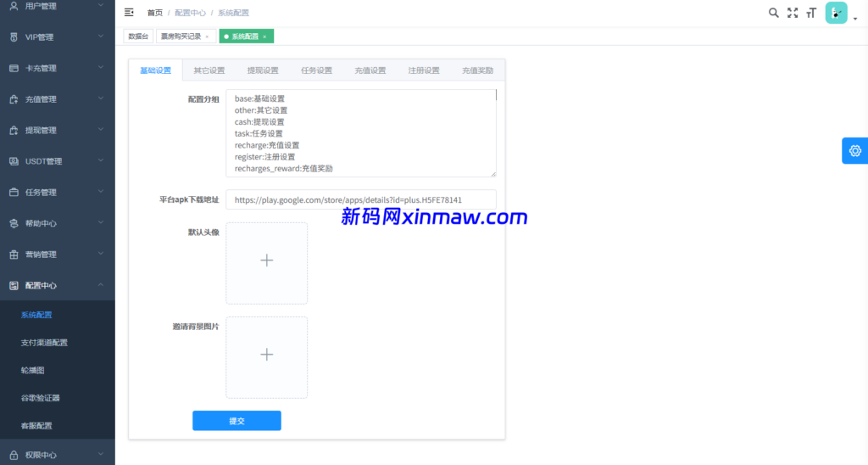The width and height of the screenshot is (868, 465).
Task: Open the header search icon
Action: [773, 13]
